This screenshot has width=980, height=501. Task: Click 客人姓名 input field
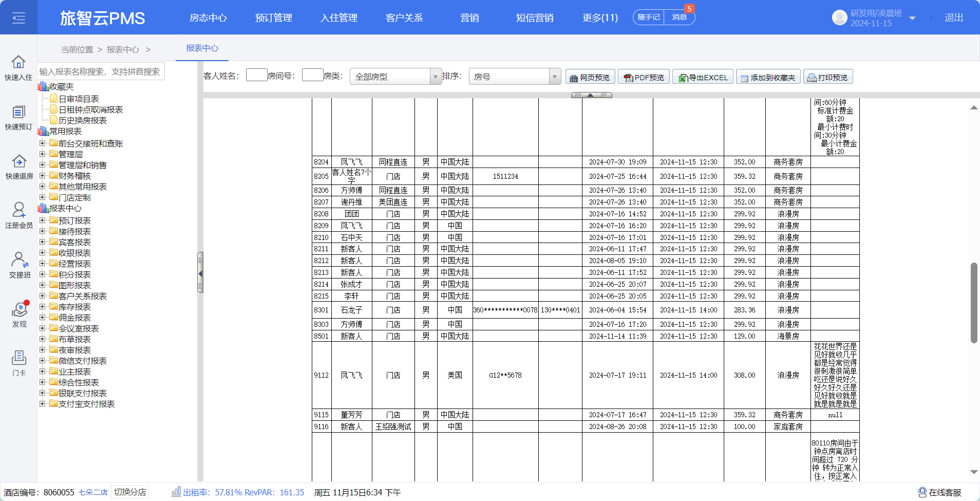click(256, 75)
